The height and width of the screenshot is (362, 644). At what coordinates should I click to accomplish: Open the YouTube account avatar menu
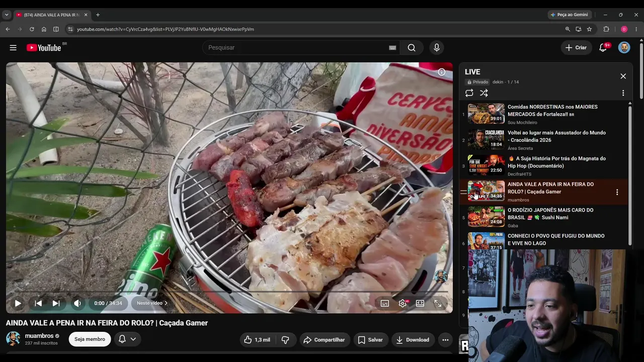point(624,48)
